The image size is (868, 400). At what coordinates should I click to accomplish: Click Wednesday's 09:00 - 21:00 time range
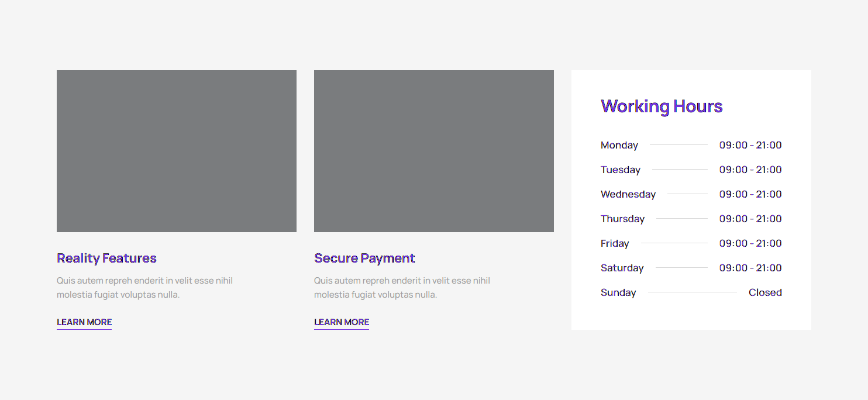(750, 194)
